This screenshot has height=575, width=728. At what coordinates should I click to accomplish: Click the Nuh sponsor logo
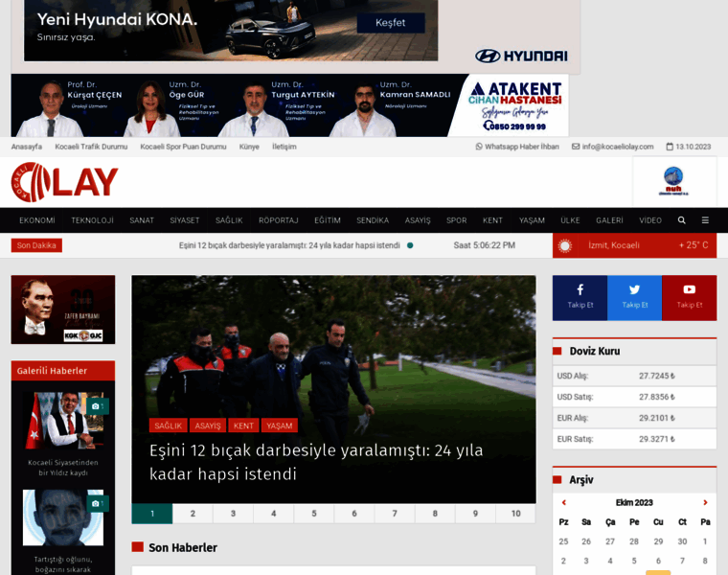tap(673, 181)
